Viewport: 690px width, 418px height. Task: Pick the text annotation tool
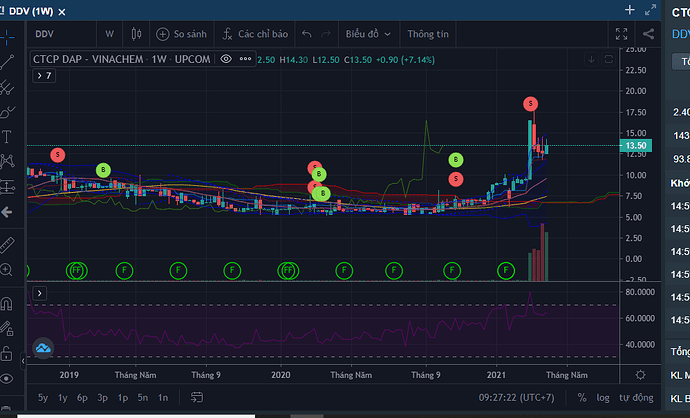click(8, 136)
